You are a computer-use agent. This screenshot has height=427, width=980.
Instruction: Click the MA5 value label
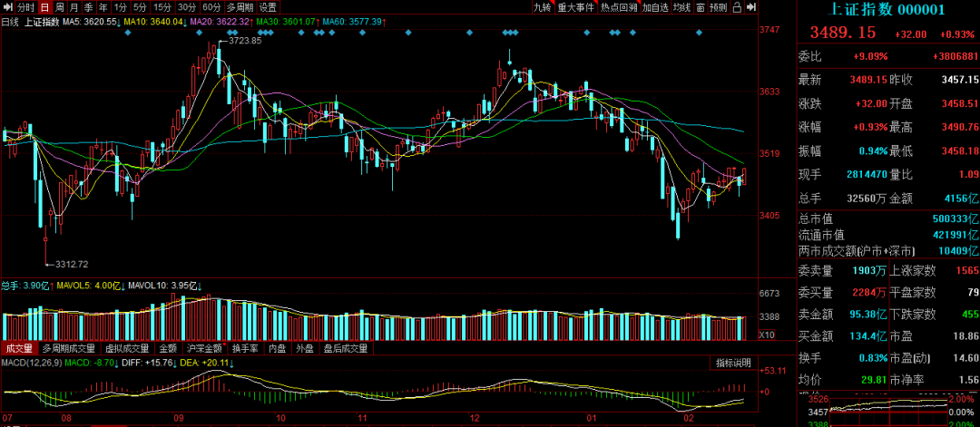pos(93,22)
